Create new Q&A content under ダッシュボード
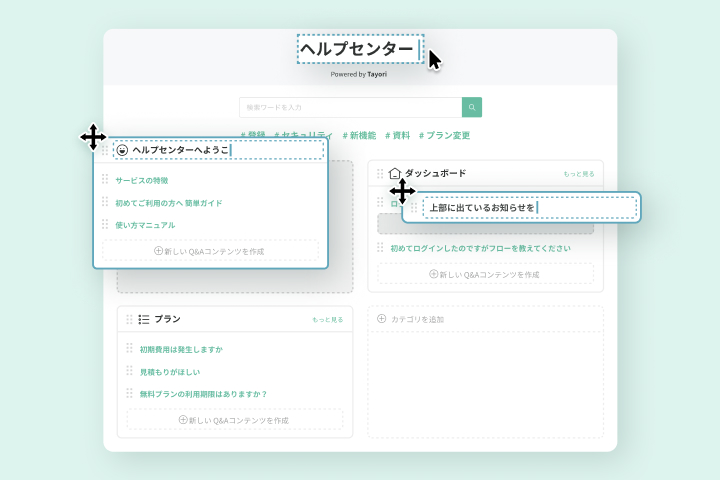720x480 pixels. tap(485, 273)
